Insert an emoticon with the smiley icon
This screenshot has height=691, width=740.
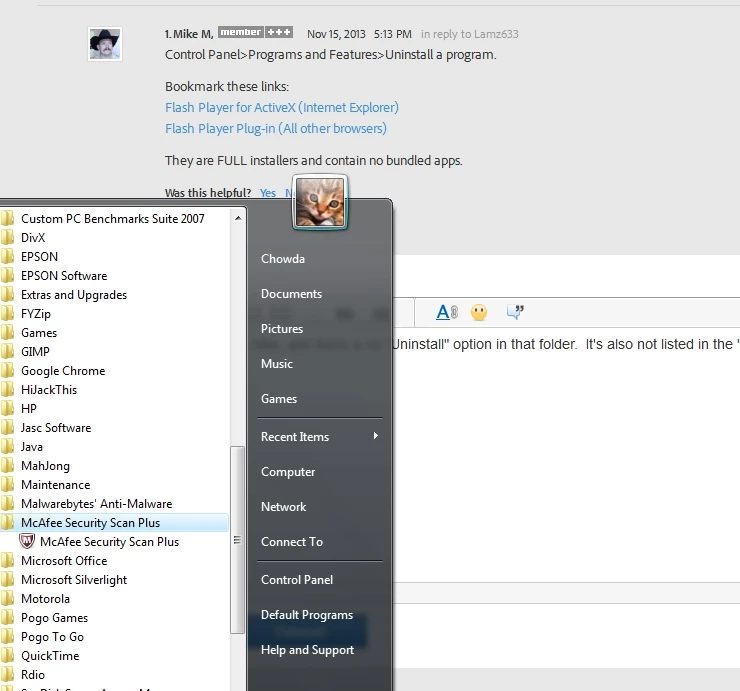click(479, 312)
